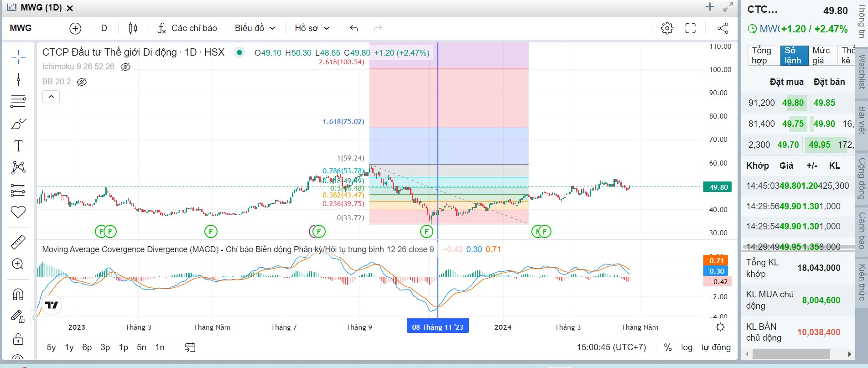The image size is (868, 368).
Task: Open chart settings gear
Action: [x=667, y=28]
